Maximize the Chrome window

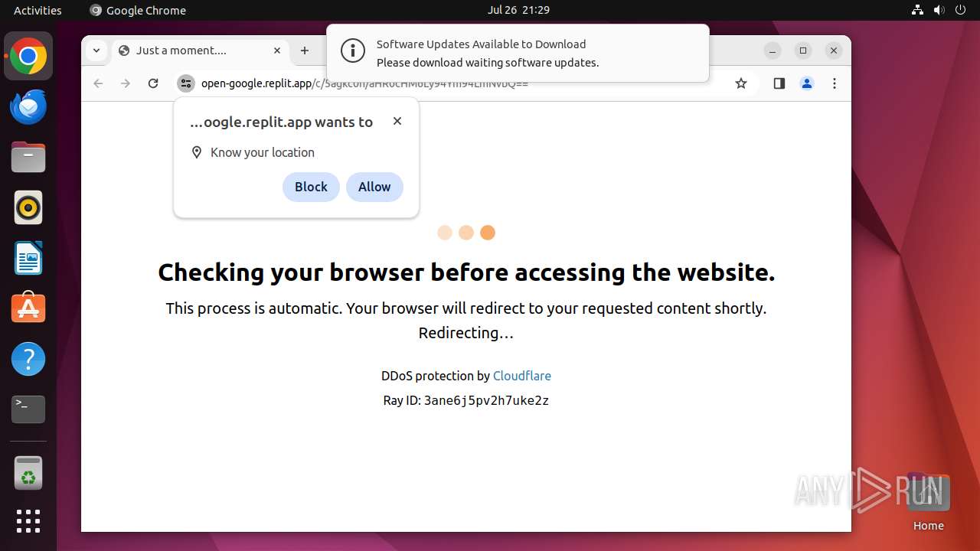[803, 51]
